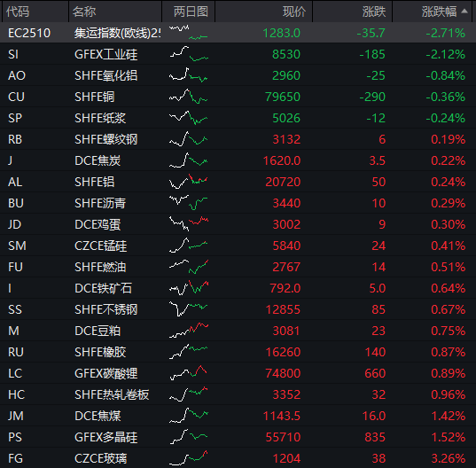Select the SHFE铝 name

coord(95,182)
